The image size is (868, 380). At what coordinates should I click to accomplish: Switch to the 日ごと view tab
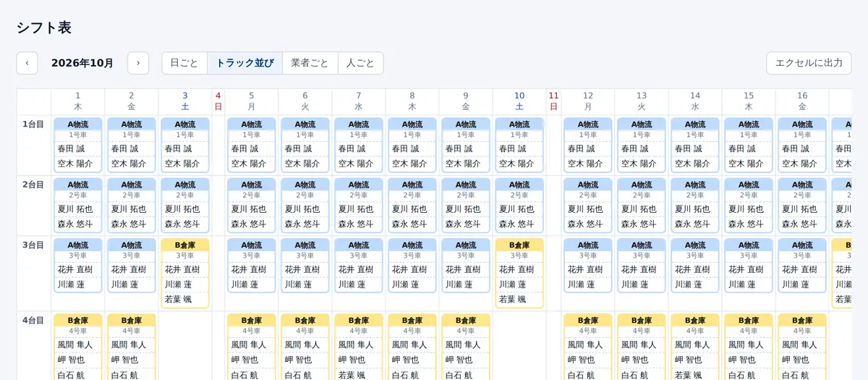(x=184, y=63)
